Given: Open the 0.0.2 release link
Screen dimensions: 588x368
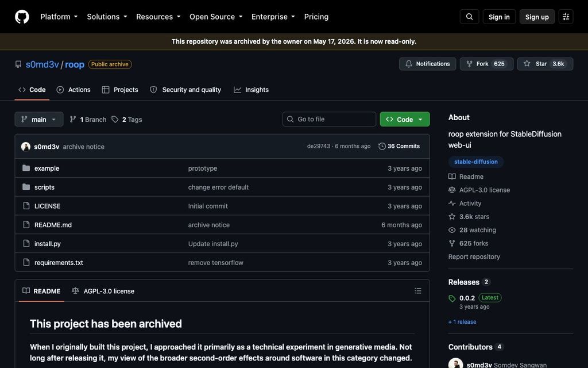Looking at the screenshot, I should 467,298.
